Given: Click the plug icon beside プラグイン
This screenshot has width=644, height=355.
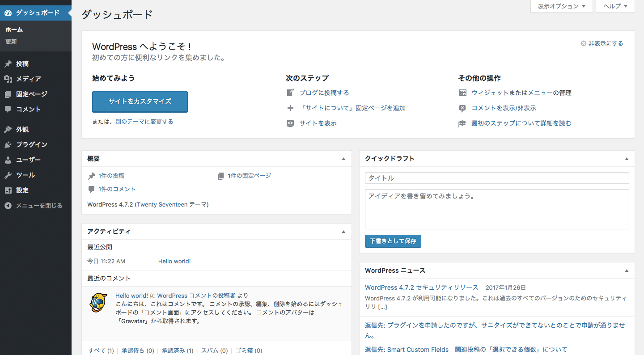Looking at the screenshot, I should click(8, 145).
